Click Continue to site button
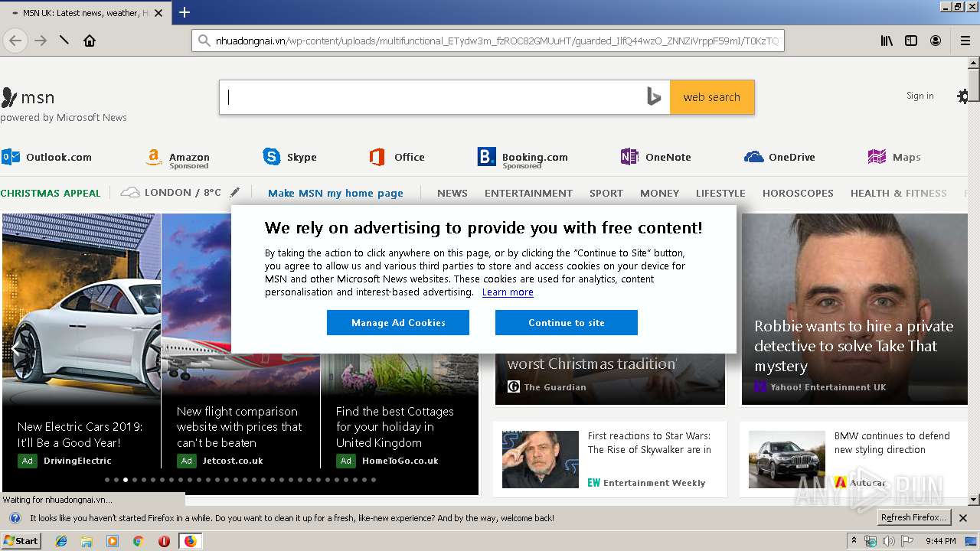 [567, 322]
